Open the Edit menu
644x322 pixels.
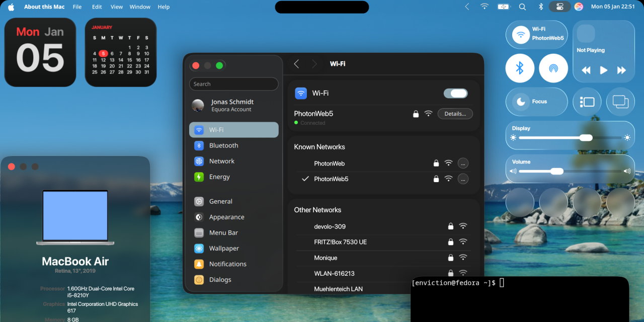click(x=97, y=7)
